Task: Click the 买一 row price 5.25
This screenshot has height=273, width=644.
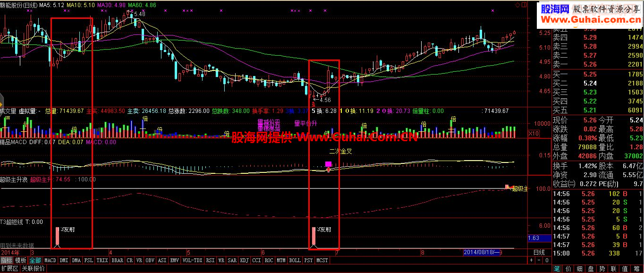Action: [x=590, y=74]
